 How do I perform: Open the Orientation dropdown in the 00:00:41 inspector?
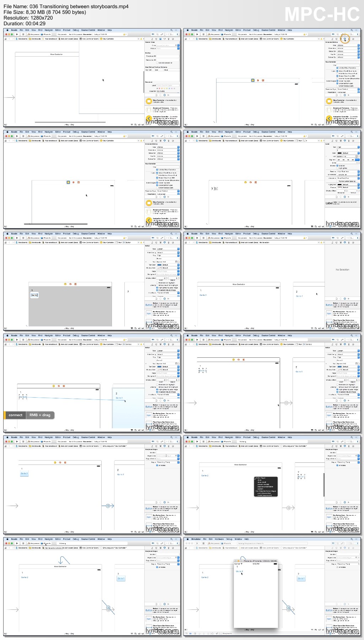point(348,48)
